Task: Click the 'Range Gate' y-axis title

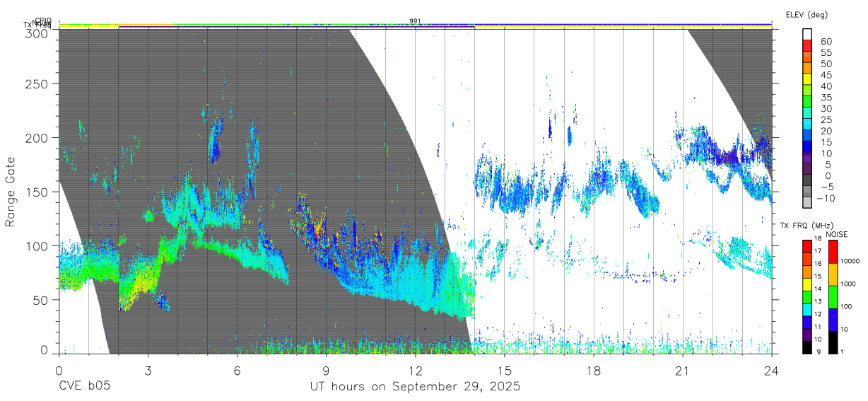Action: click(11, 192)
